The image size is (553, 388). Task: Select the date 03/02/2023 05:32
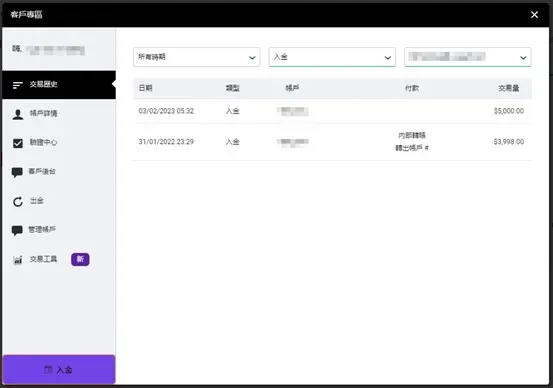[x=166, y=111]
